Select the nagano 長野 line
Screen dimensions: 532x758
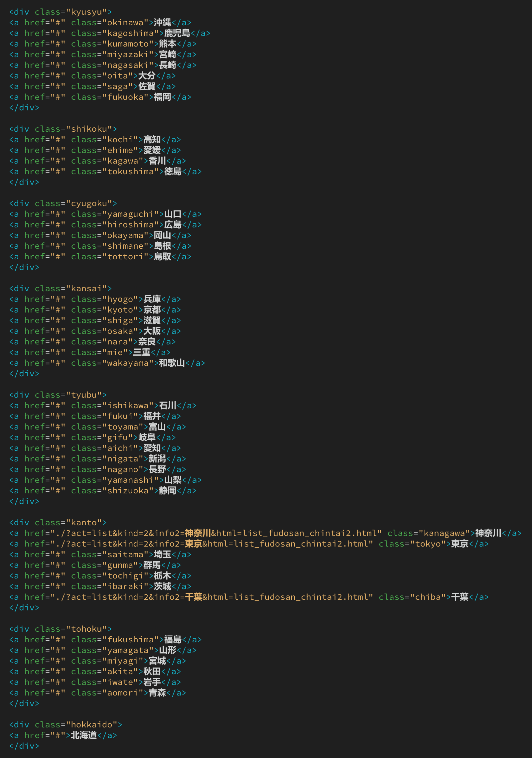(98, 469)
